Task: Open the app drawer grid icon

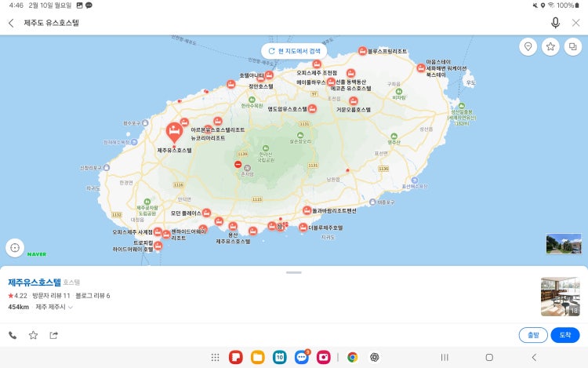Action: 216,358
